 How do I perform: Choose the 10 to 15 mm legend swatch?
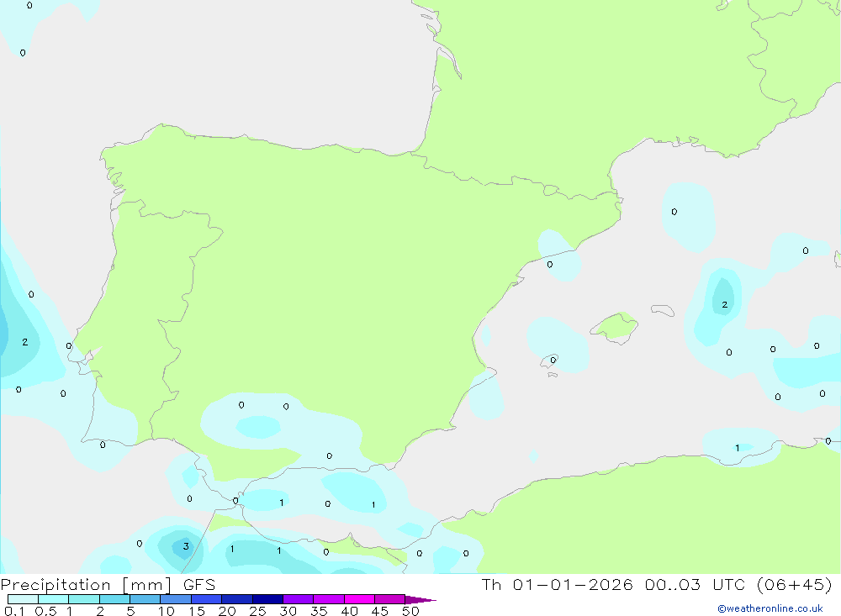176,599
